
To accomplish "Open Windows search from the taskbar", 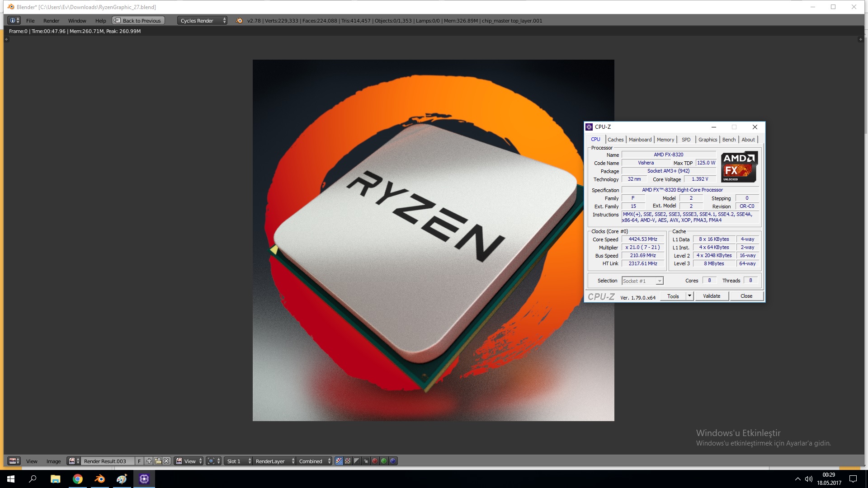I will point(33,479).
